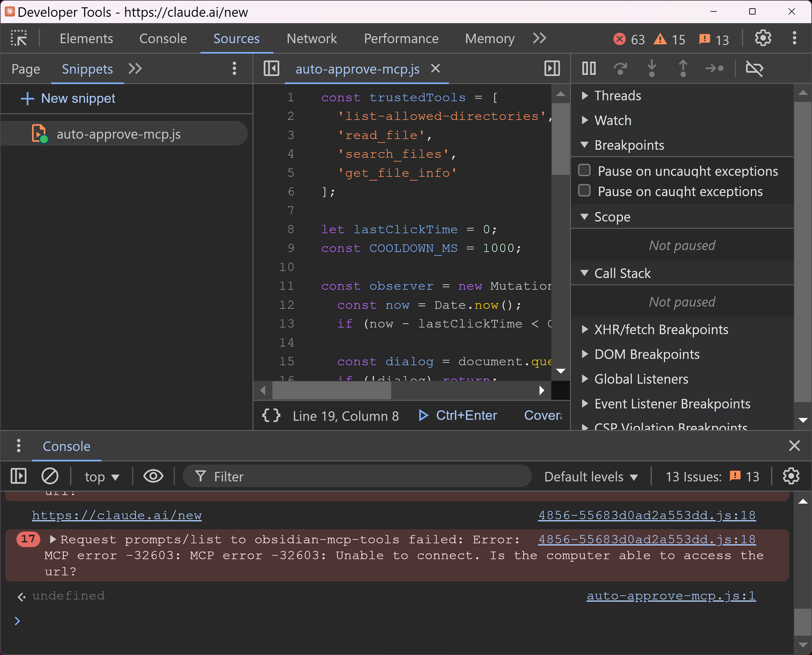Click the 13 Issues button in console toolbar

pos(712,477)
